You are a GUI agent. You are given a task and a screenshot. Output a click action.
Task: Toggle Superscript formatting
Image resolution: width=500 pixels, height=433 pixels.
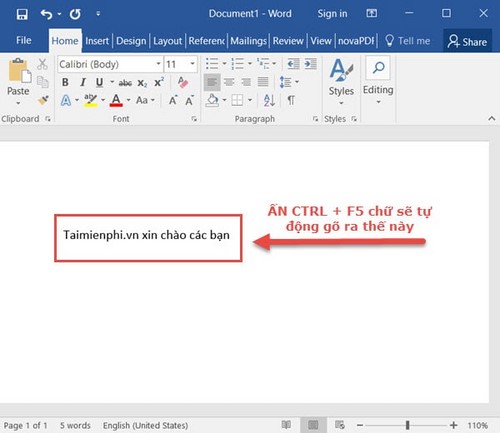pos(159,82)
